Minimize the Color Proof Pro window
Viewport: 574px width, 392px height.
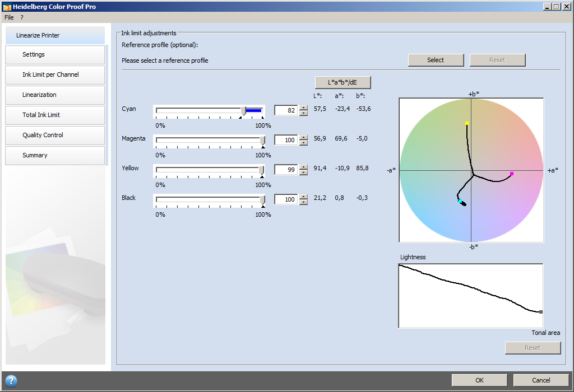point(547,7)
